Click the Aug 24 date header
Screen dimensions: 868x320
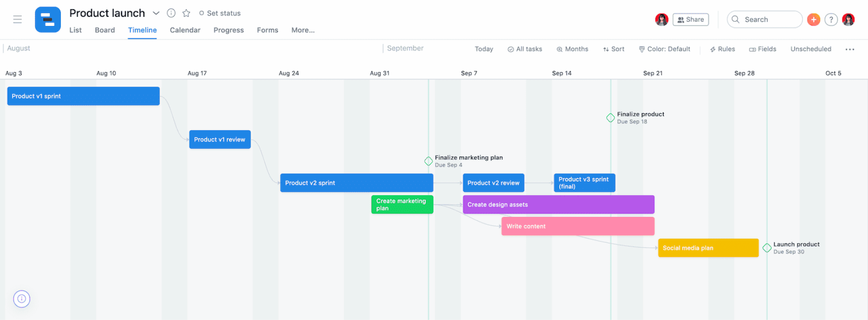coord(289,73)
